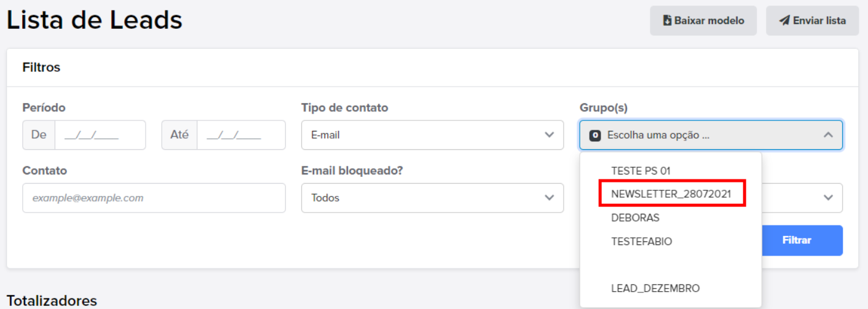Click the Escolha uma opção group selector

(711, 135)
